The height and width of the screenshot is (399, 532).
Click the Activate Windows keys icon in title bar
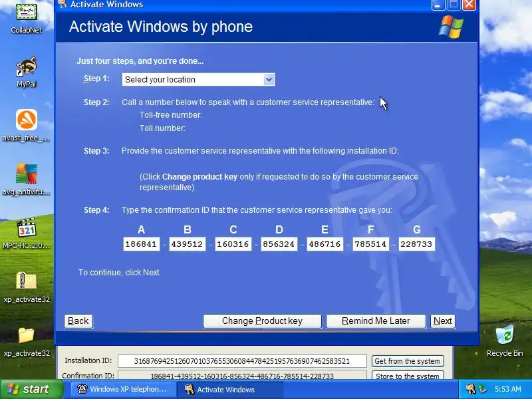click(62, 4)
